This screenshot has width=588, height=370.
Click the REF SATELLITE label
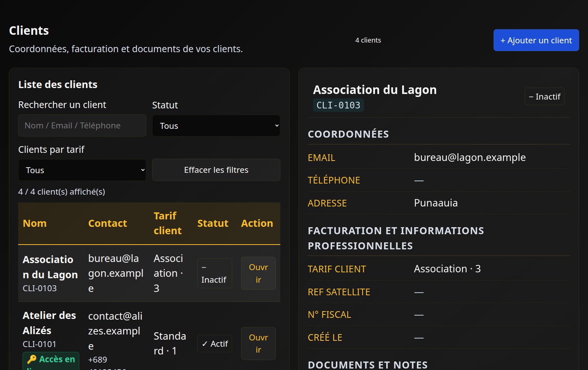click(x=339, y=292)
